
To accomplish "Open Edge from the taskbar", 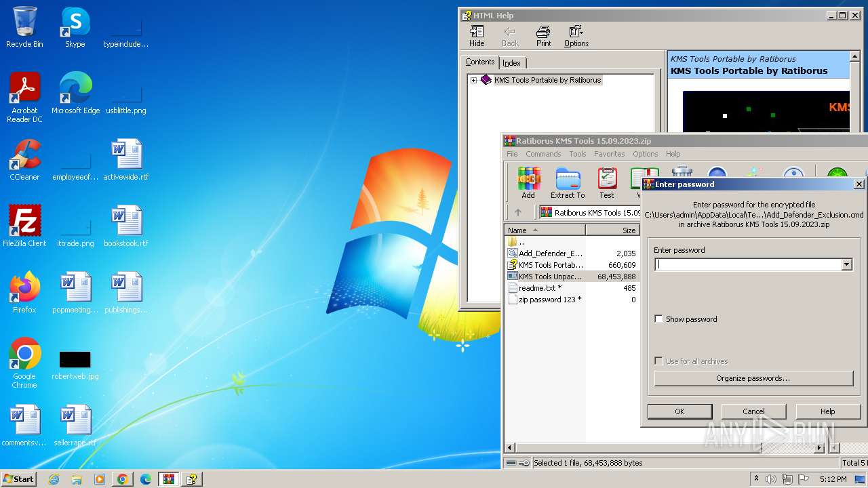I will pyautogui.click(x=146, y=479).
